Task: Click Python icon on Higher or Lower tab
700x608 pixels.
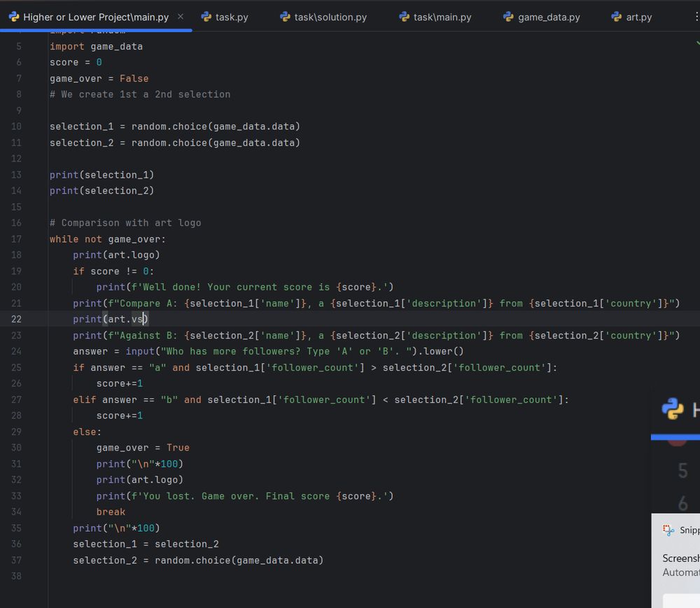Action: pos(14,17)
